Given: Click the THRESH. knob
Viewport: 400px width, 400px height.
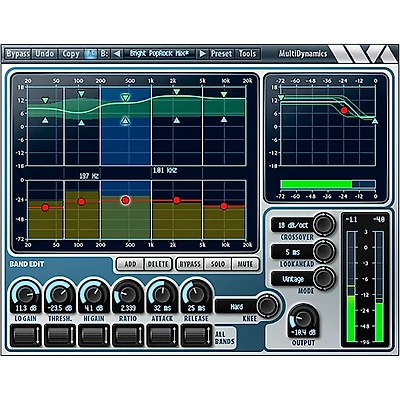Looking at the screenshot, I should [60, 294].
